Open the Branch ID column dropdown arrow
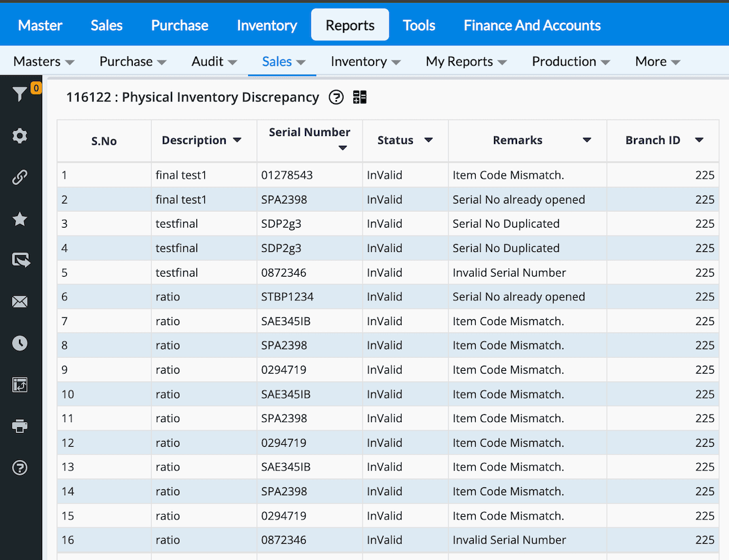 pyautogui.click(x=699, y=140)
